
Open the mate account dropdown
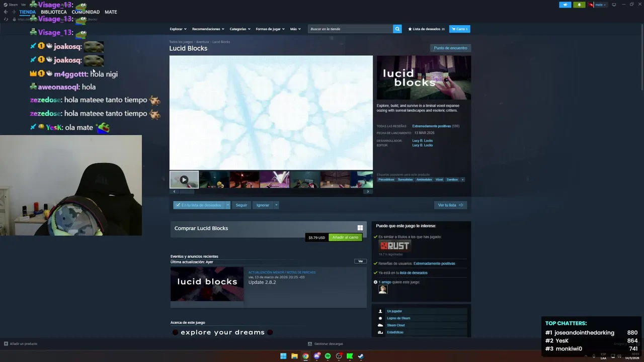(598, 5)
